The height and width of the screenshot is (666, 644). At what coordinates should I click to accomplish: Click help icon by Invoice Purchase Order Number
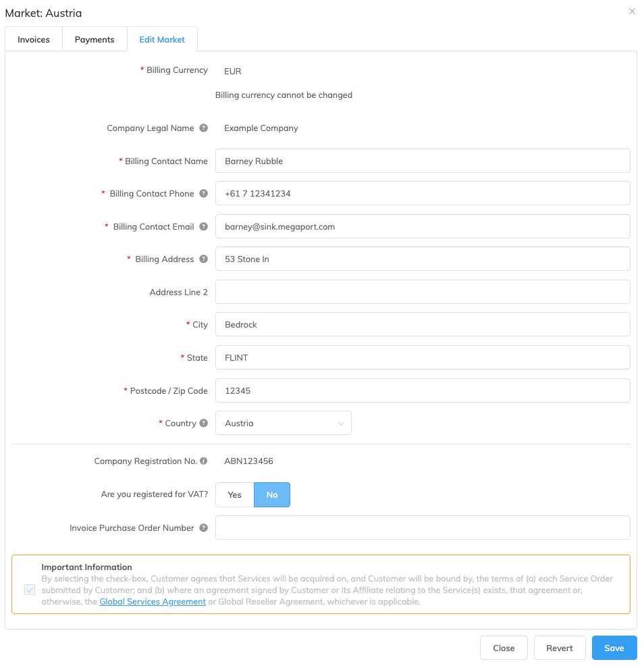203,528
